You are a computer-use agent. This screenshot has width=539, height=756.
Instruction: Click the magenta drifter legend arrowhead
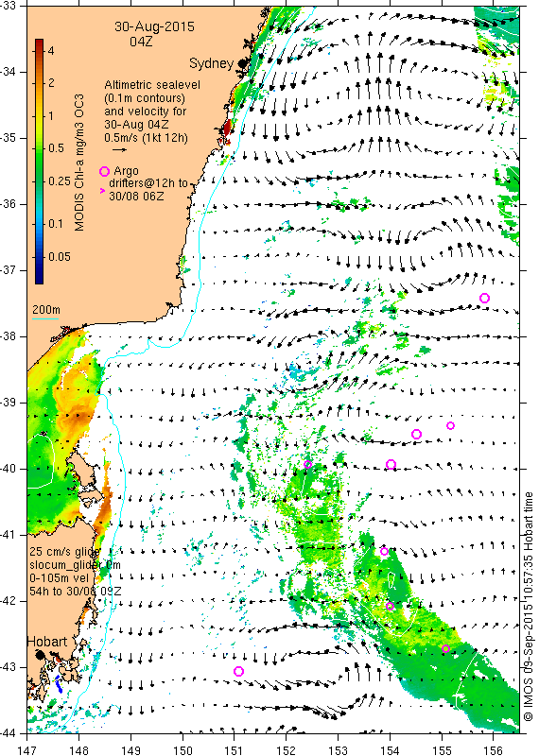coord(102,191)
